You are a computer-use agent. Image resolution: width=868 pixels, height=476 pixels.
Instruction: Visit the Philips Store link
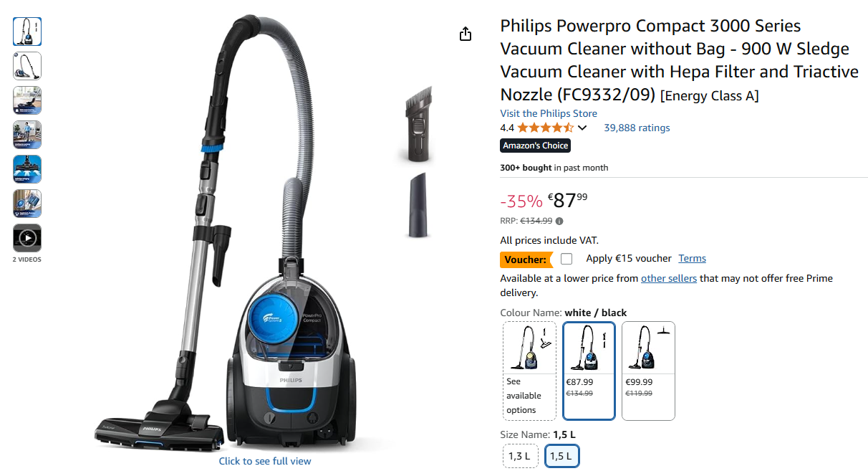click(x=549, y=113)
